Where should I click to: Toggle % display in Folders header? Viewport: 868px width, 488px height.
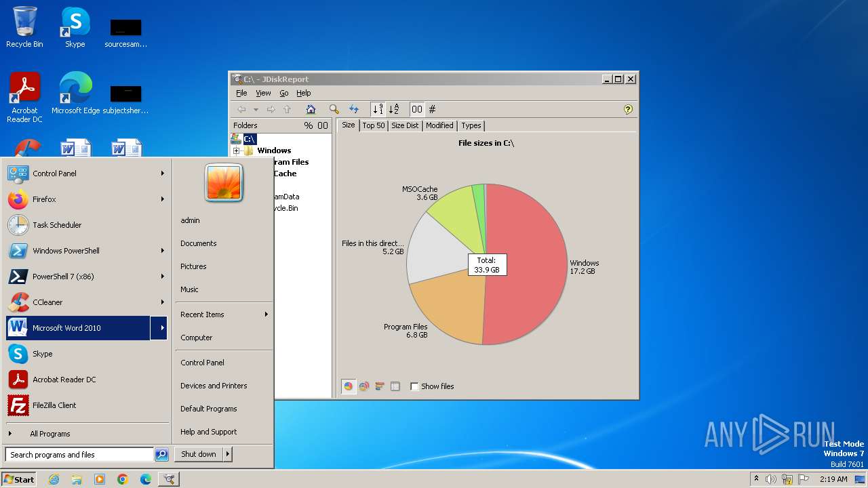[x=309, y=125]
